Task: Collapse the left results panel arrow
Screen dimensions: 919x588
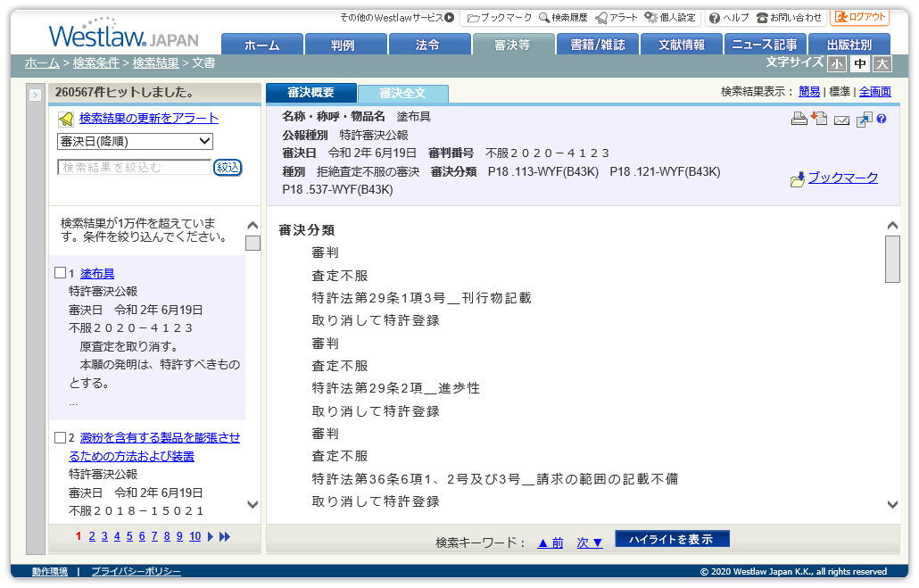Action: [x=36, y=93]
